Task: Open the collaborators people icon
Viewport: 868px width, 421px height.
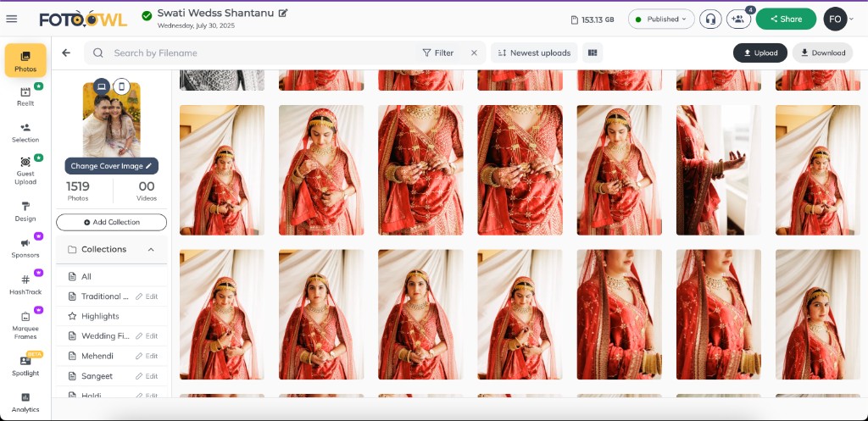Action: [738, 19]
